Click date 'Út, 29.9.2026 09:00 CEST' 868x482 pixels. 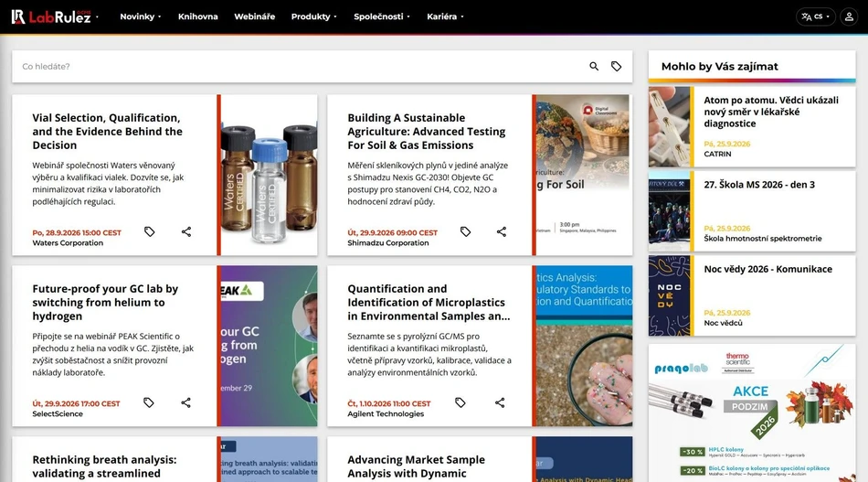[x=392, y=232]
